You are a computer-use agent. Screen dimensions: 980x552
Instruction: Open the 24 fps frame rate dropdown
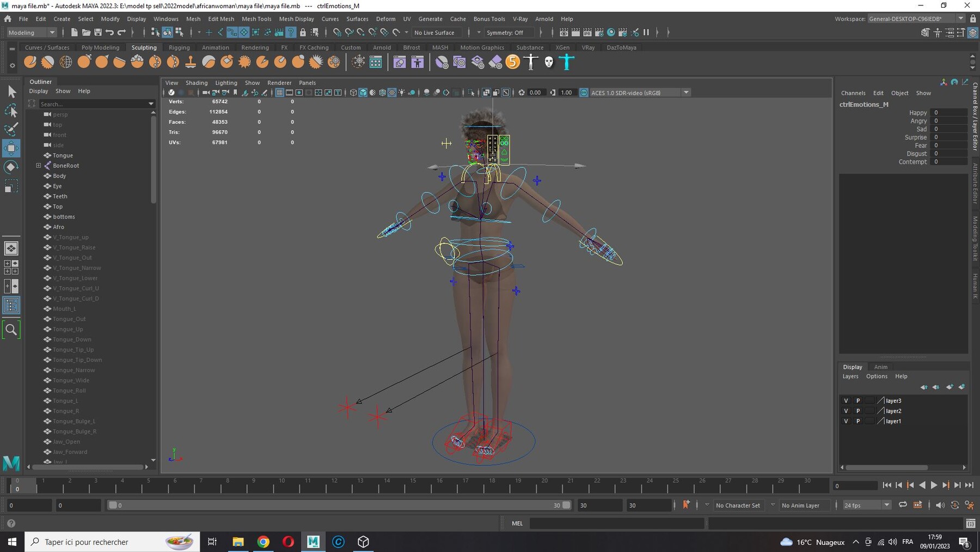[867, 505]
